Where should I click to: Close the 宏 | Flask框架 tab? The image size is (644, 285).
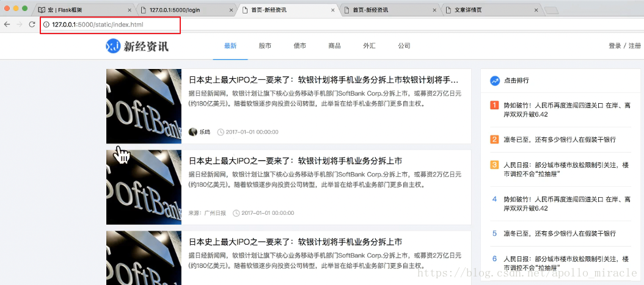pos(130,10)
